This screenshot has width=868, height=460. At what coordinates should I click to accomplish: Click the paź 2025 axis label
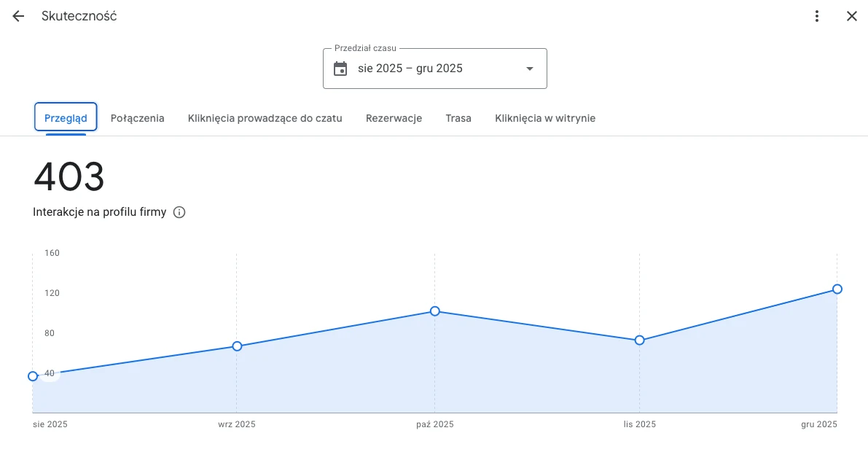pyautogui.click(x=434, y=424)
